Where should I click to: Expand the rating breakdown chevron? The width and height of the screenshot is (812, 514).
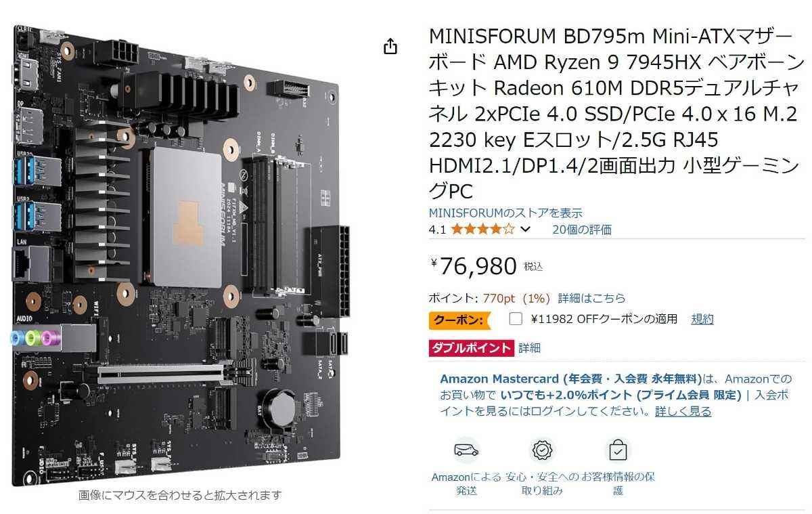pos(526,230)
